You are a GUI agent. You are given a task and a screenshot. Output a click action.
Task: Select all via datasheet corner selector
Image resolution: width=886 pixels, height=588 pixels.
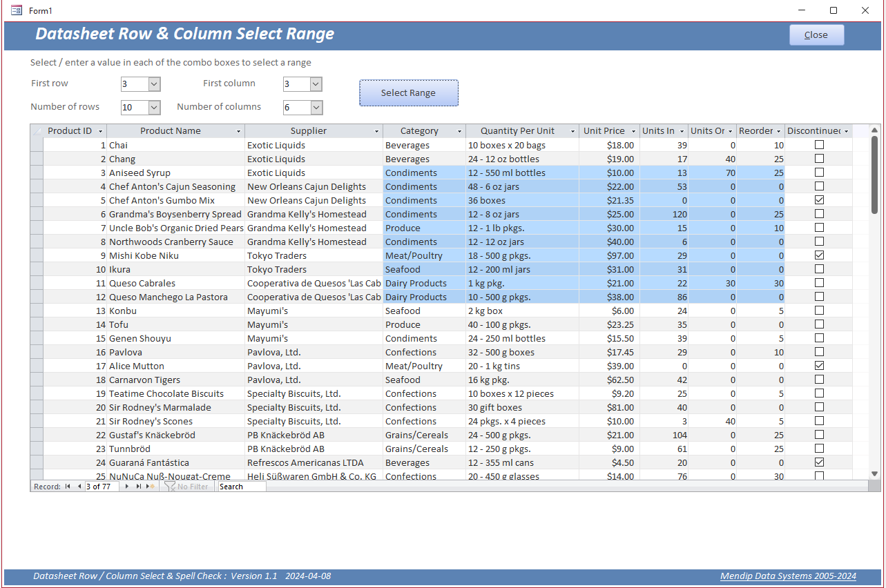[37, 131]
